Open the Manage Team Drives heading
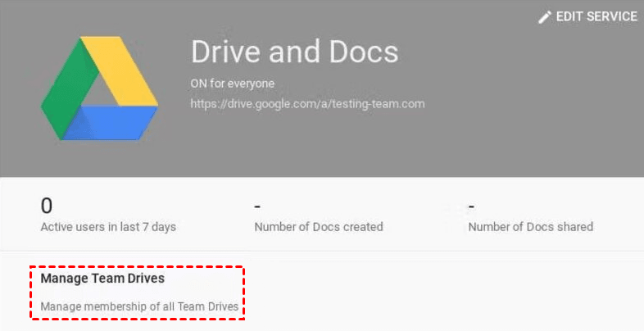This screenshot has width=644, height=331. coord(102,279)
